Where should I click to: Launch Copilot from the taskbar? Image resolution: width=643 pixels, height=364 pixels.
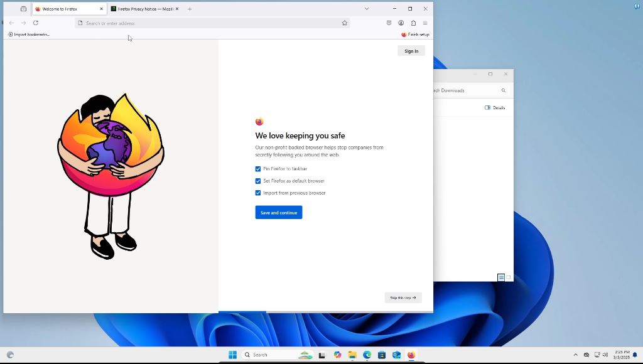coord(337,355)
